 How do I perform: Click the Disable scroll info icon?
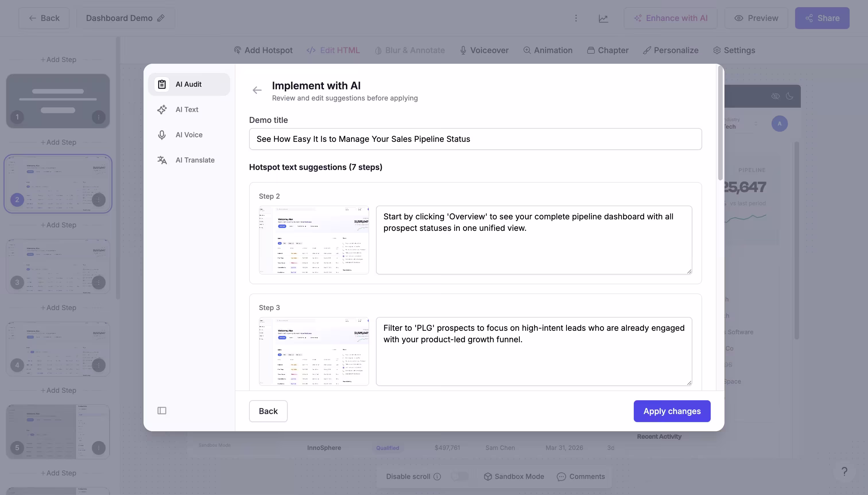pos(437,477)
